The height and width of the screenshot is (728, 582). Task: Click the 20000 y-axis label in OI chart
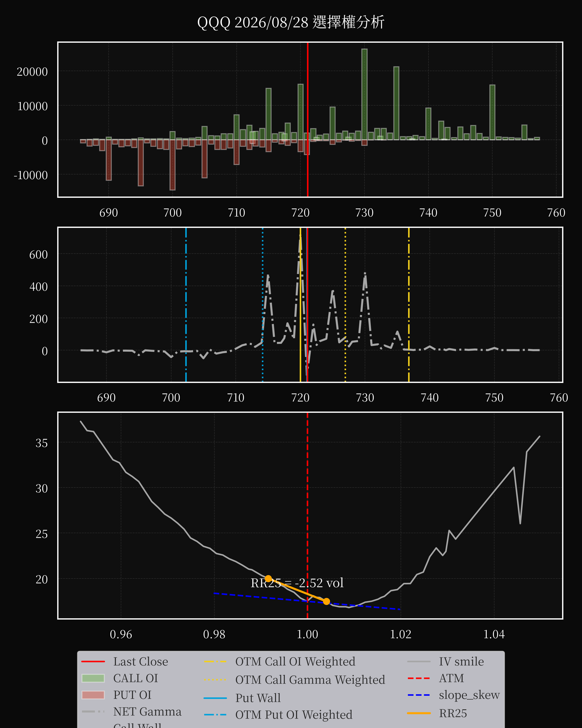click(32, 72)
